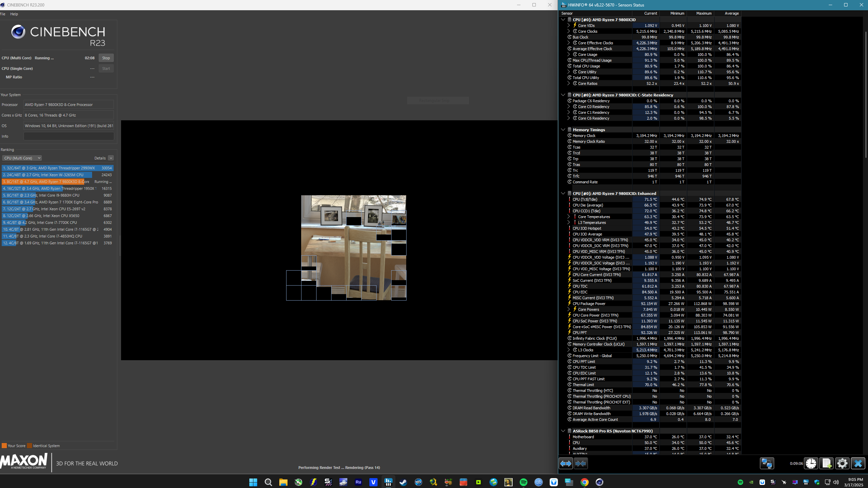The image size is (868, 488).
Task: Expand the Core Usage row
Action: [569, 55]
